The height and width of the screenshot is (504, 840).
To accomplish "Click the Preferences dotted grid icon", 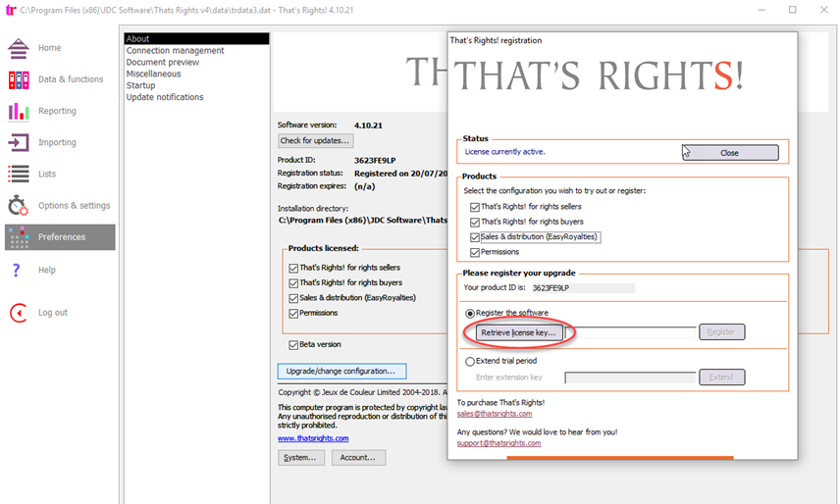I will [19, 237].
